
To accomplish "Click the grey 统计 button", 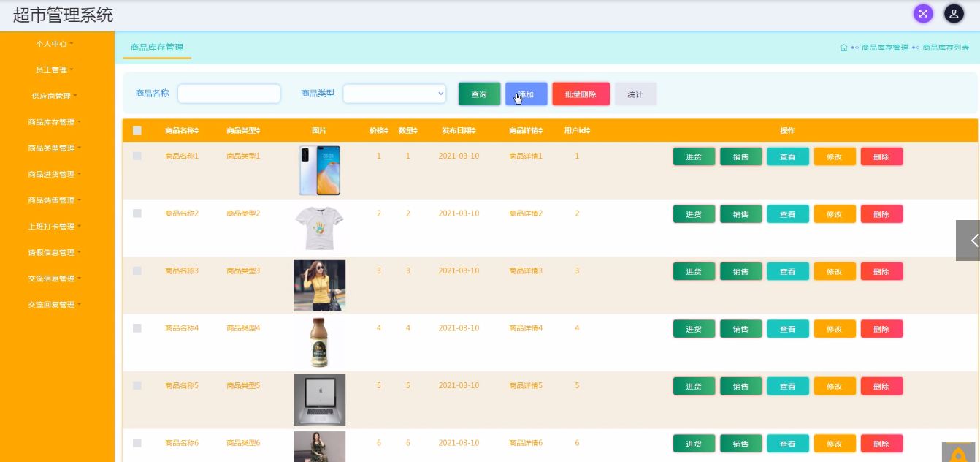I will point(635,94).
